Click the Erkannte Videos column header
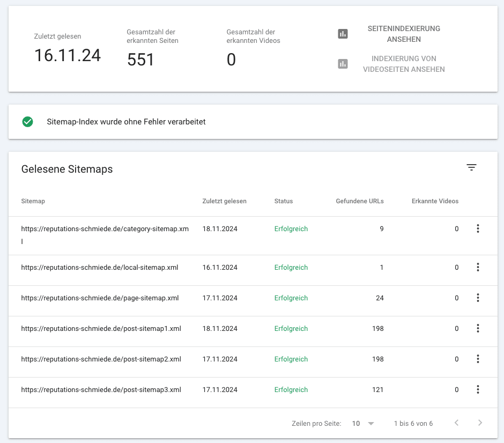This screenshot has width=504, height=443. click(435, 201)
